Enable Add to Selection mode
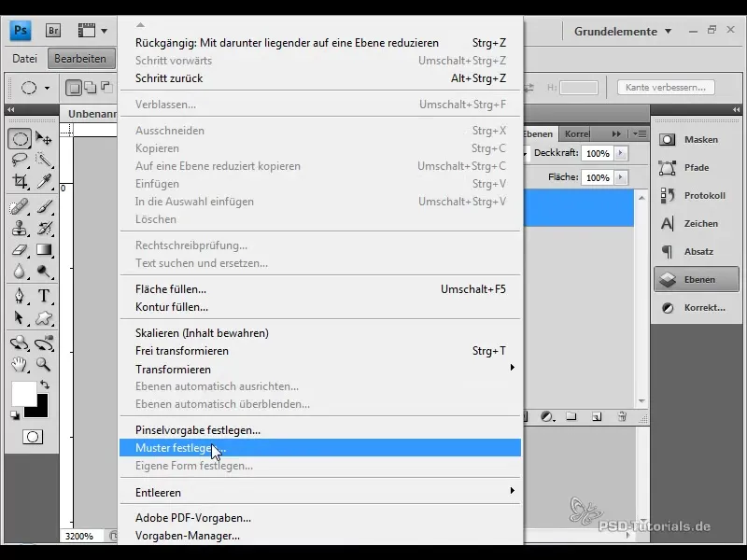Image resolution: width=747 pixels, height=560 pixels. (x=90, y=88)
